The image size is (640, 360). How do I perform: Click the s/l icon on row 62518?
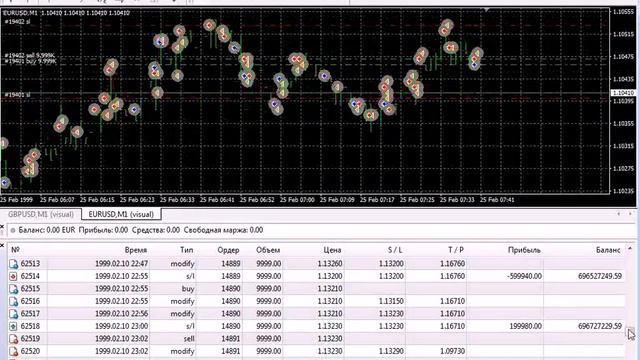pyautogui.click(x=13, y=327)
